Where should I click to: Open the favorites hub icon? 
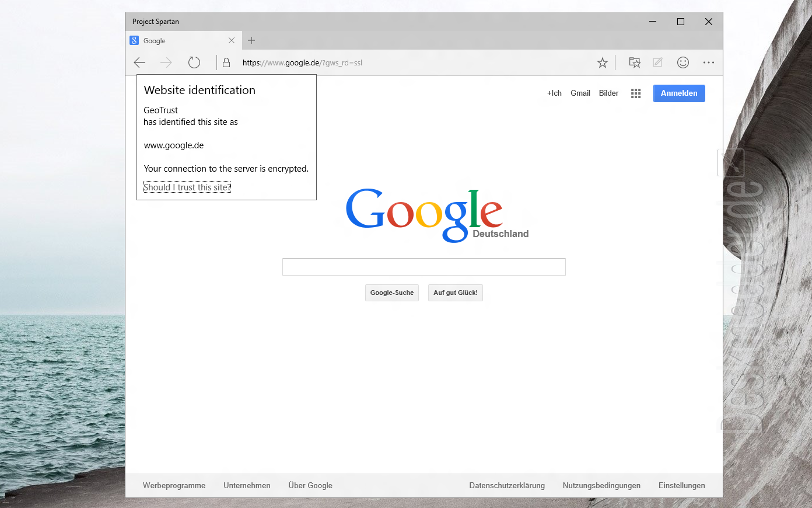635,62
